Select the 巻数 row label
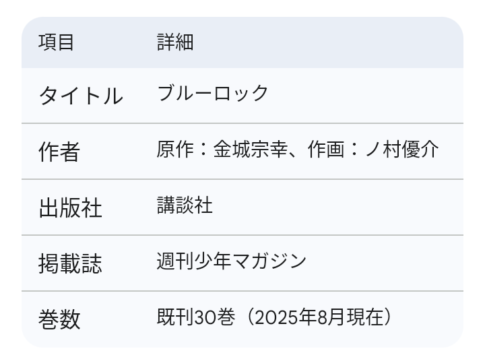The image size is (483, 363). pyautogui.click(x=59, y=319)
